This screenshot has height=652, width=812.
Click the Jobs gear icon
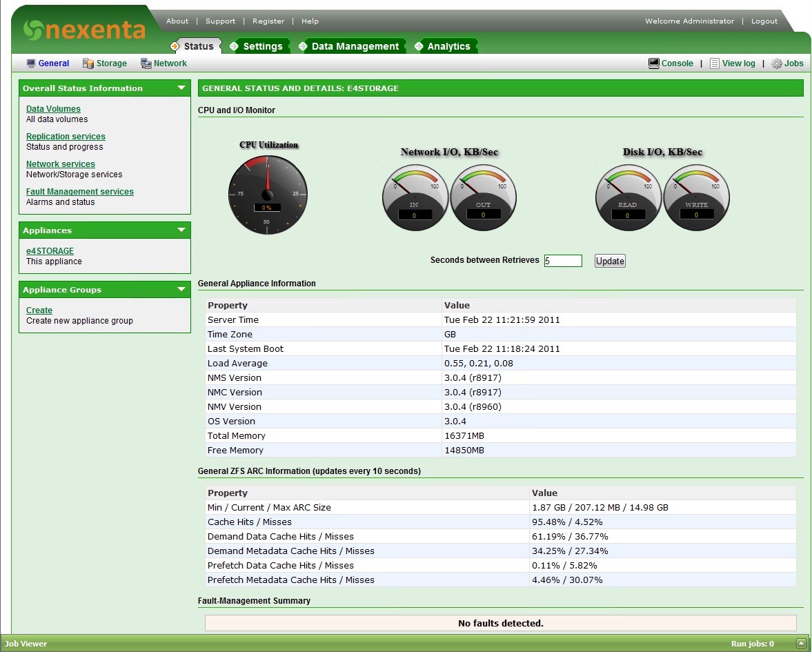tap(777, 63)
